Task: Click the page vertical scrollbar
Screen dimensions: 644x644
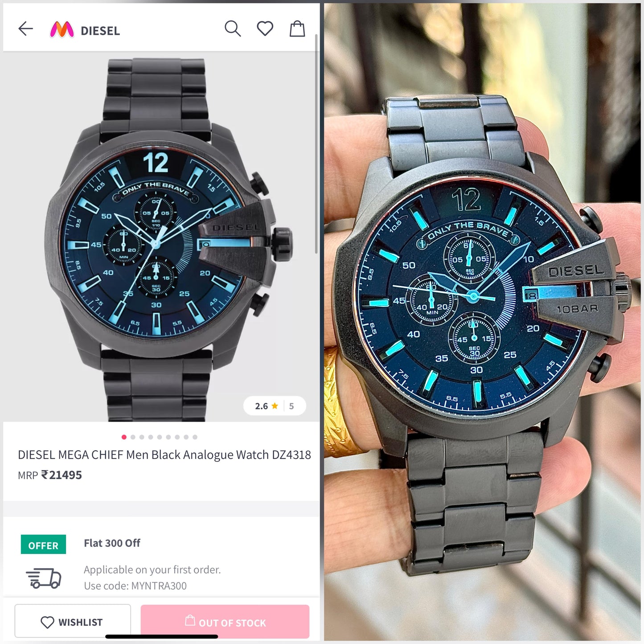Action: 316,144
